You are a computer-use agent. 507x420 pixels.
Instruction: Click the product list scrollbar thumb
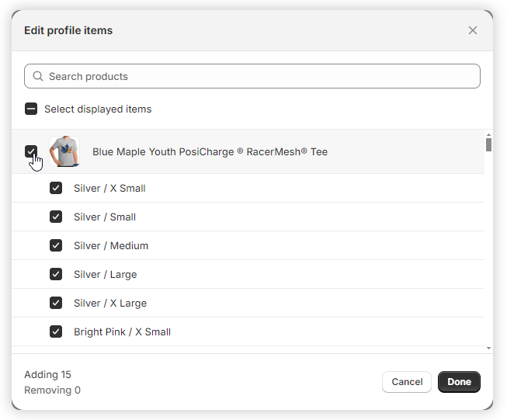[x=488, y=144]
